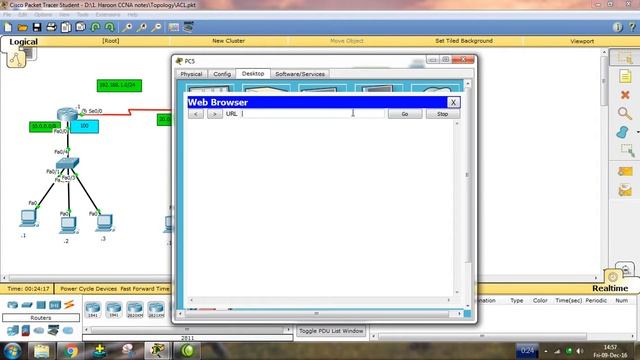Click the New file icon in toolbar
Screen dimensions: 640x360
coord(8,27)
